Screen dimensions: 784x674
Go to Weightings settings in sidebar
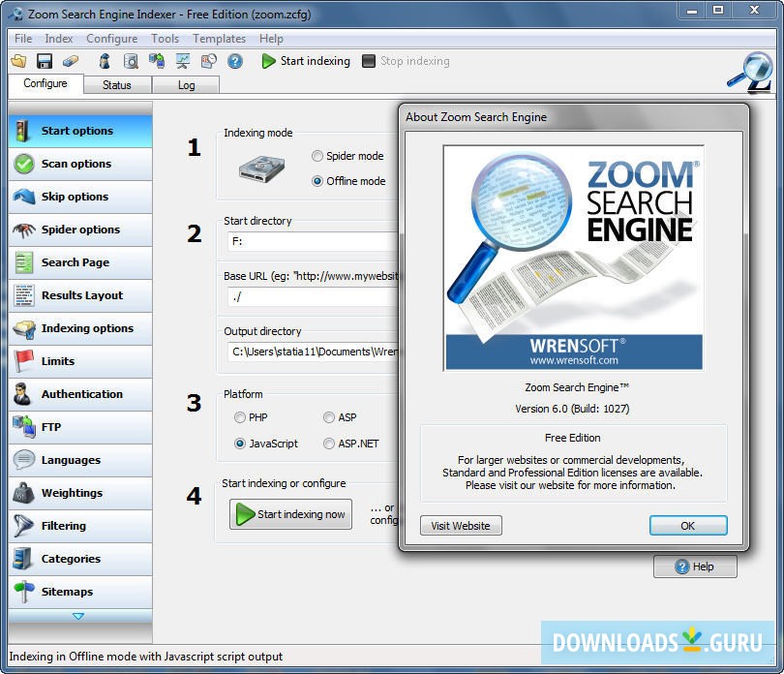pos(72,493)
